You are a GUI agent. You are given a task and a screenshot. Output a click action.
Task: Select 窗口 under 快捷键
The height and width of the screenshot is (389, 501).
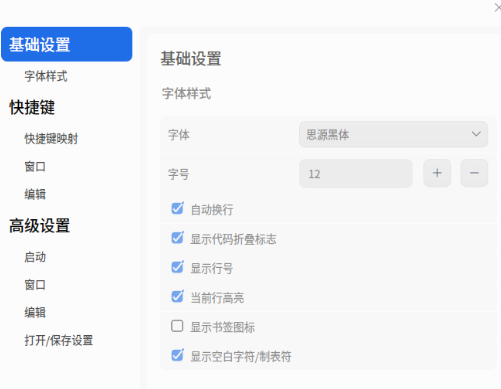coord(35,166)
